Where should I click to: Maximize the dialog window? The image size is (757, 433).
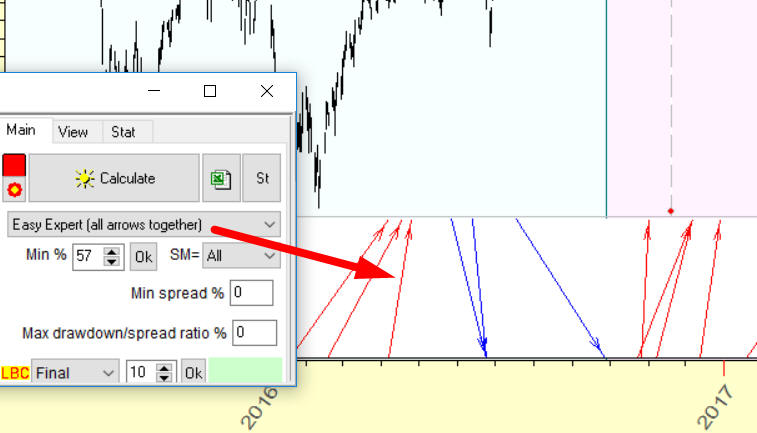[x=210, y=91]
